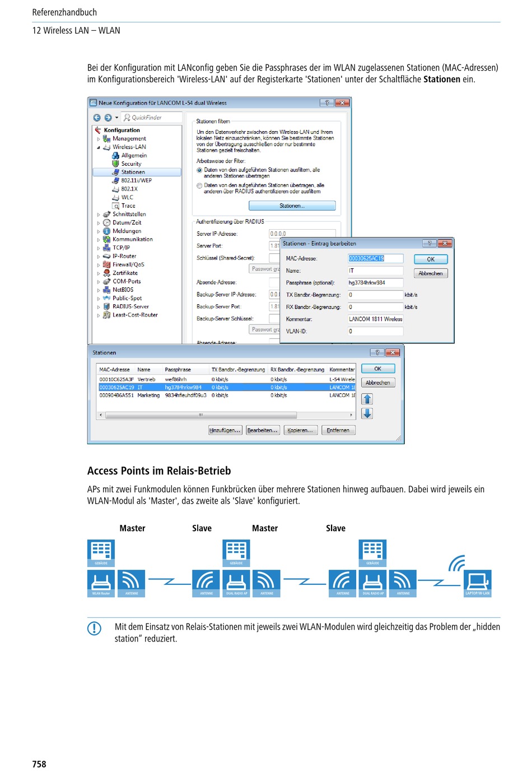Sort stations by MAC-Adresse column header
This screenshot has height=772, width=532.
(116, 370)
